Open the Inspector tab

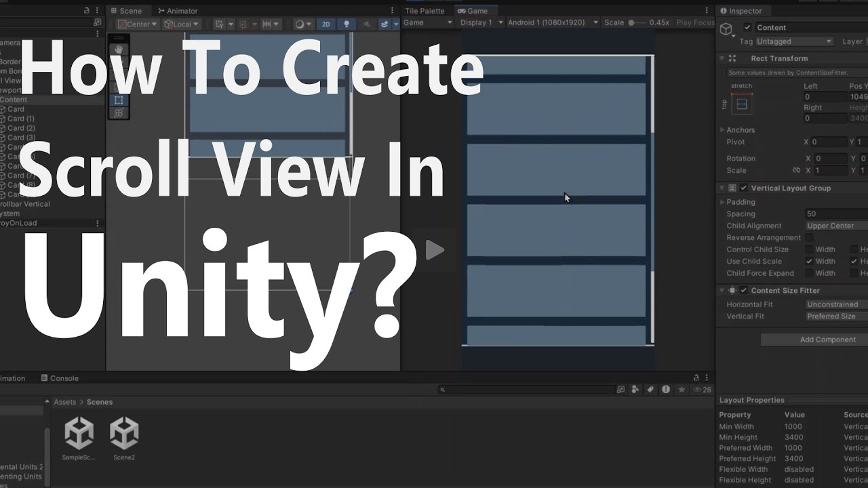pyautogui.click(x=742, y=11)
